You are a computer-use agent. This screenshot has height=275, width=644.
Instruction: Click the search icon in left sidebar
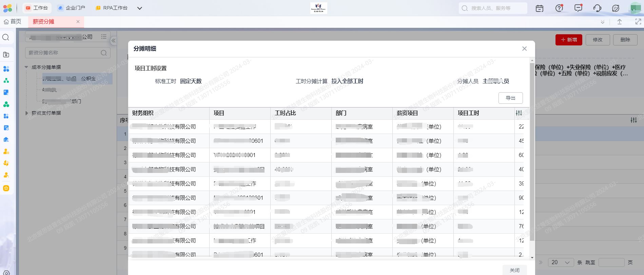[6, 37]
